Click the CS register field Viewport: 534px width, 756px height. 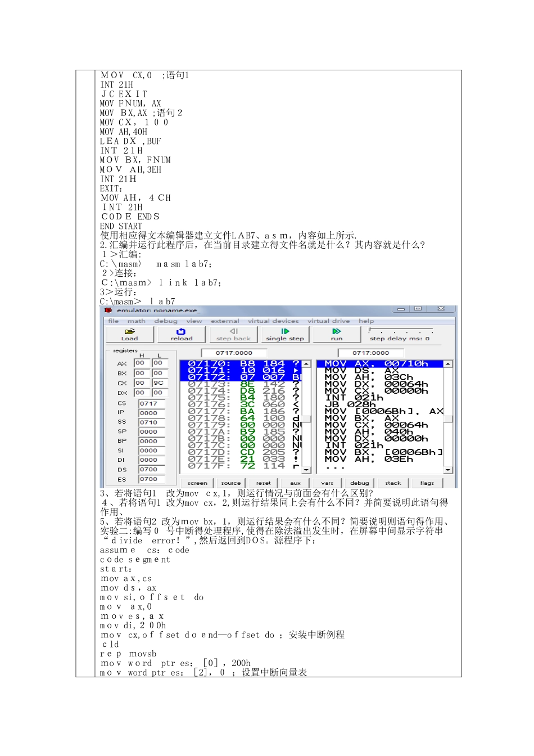pyautogui.click(x=152, y=403)
